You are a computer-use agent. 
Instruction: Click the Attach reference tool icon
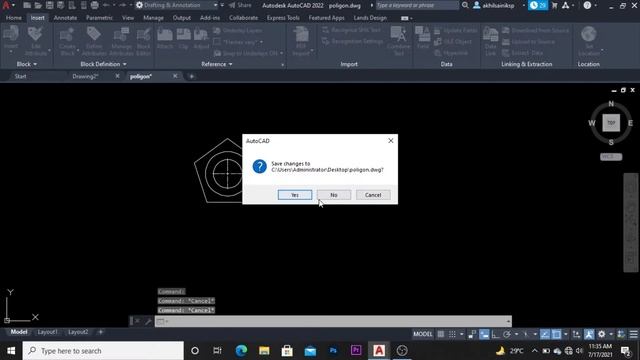tap(165, 35)
